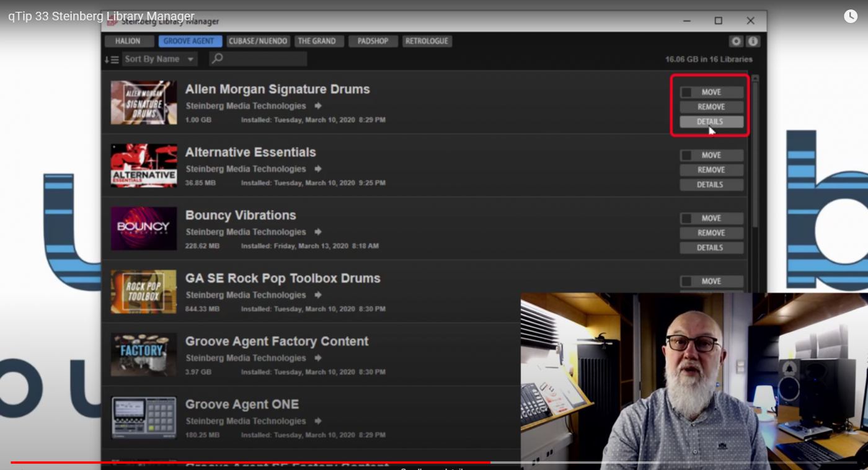Open the Sort By Name dropdown
Screen dimensions: 868x470
[x=159, y=59]
